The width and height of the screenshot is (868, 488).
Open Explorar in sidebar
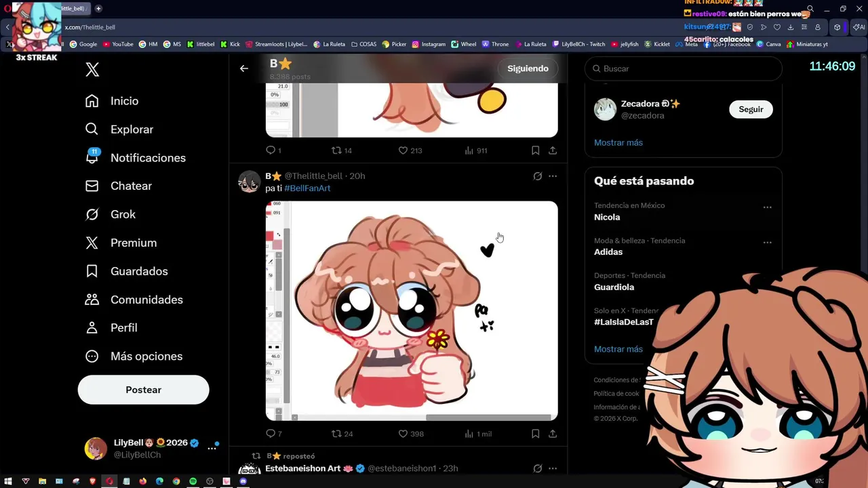tap(119, 129)
